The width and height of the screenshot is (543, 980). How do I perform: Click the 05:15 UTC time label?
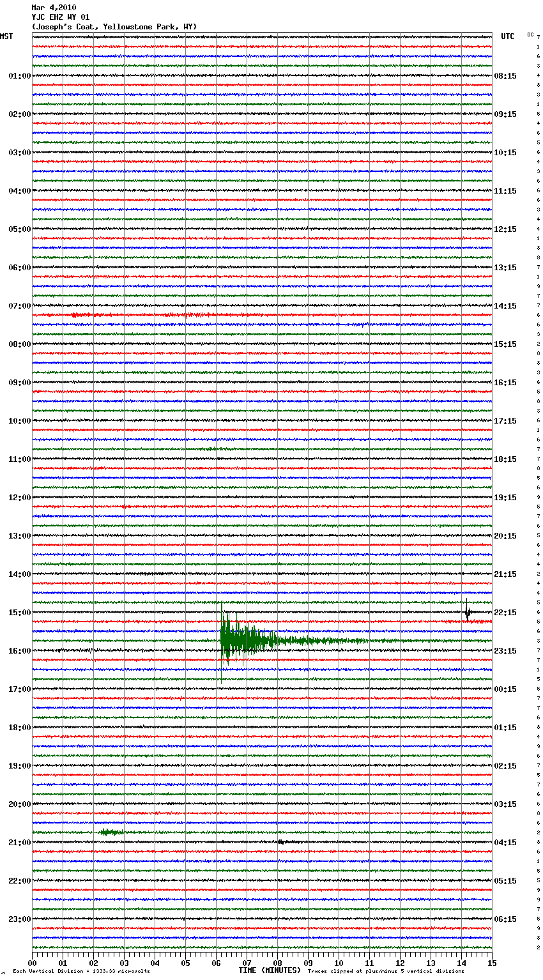pyautogui.click(x=505, y=881)
